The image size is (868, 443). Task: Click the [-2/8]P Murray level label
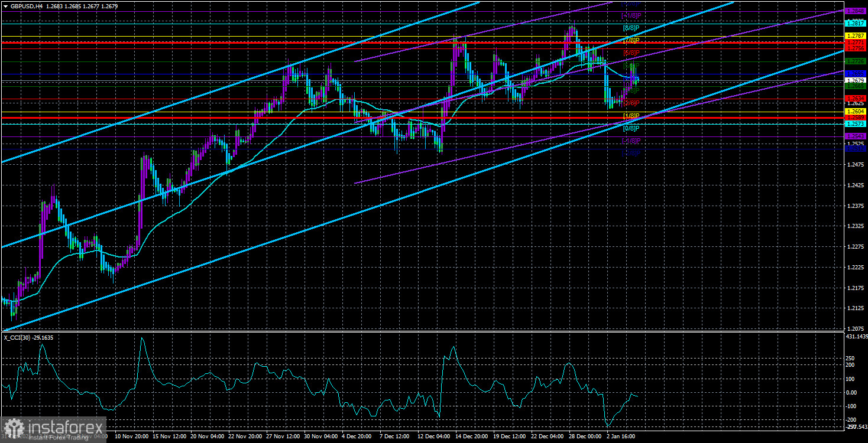point(630,153)
